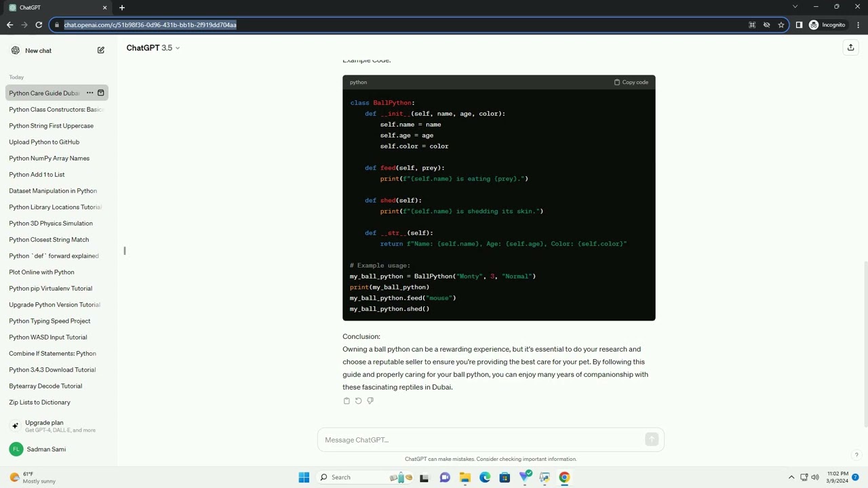Open options menu for Python Care Guide chat

90,93
